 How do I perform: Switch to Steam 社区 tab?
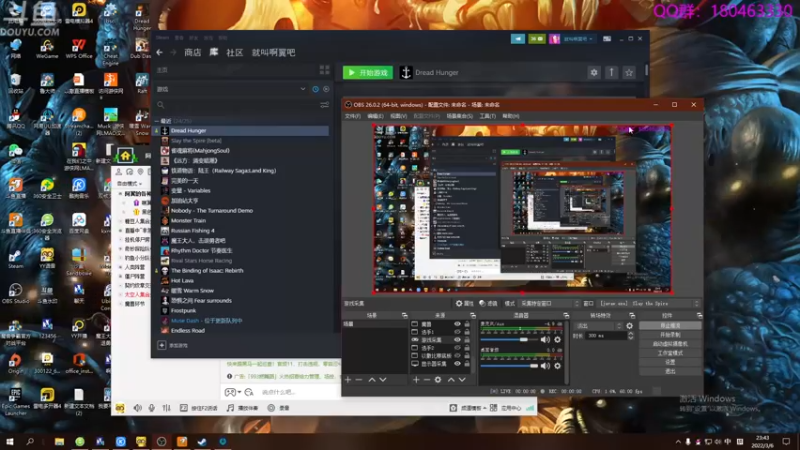click(x=235, y=53)
